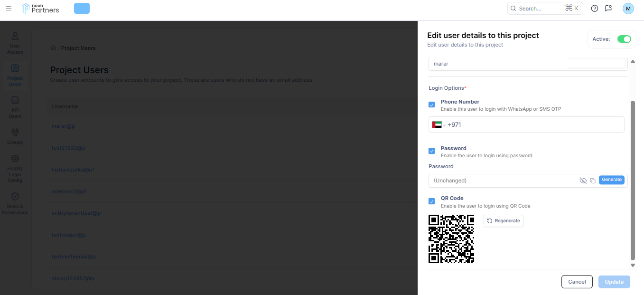Click the blue project selector chip
644x295 pixels.
82,9
